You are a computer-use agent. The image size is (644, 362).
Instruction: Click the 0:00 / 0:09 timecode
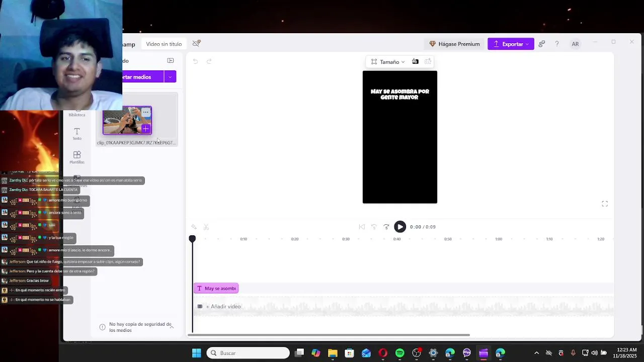(423, 227)
